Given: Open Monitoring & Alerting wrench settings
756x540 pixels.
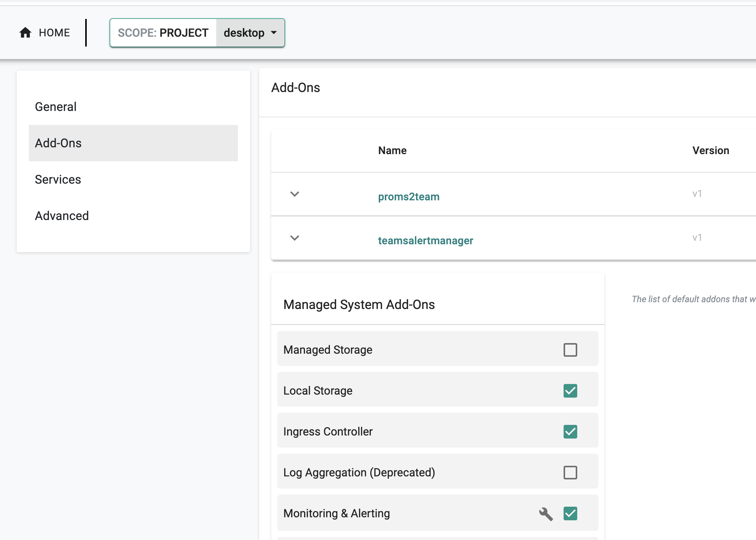Looking at the screenshot, I should click(546, 514).
